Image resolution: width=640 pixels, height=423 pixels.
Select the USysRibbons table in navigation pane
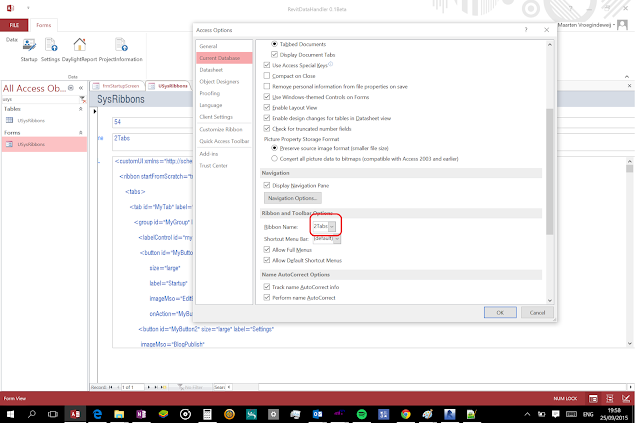[44, 120]
